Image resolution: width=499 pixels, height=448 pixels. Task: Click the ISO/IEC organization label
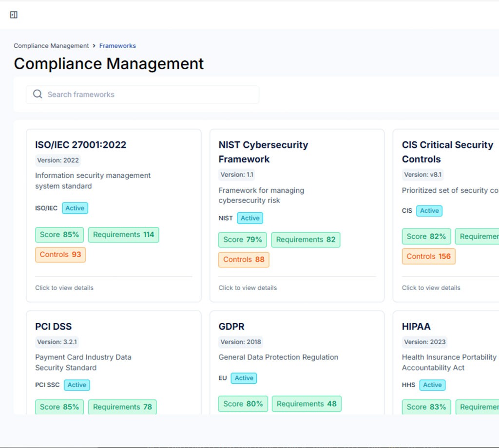46,208
